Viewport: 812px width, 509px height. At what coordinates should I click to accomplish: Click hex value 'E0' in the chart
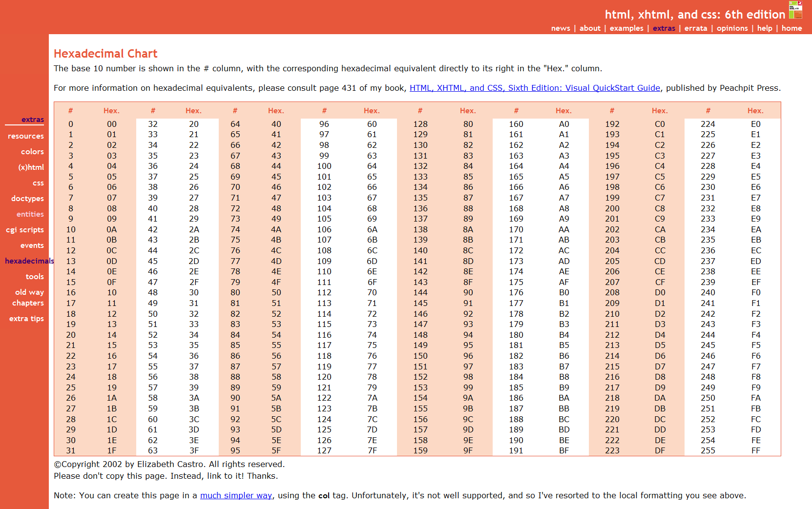coord(755,124)
